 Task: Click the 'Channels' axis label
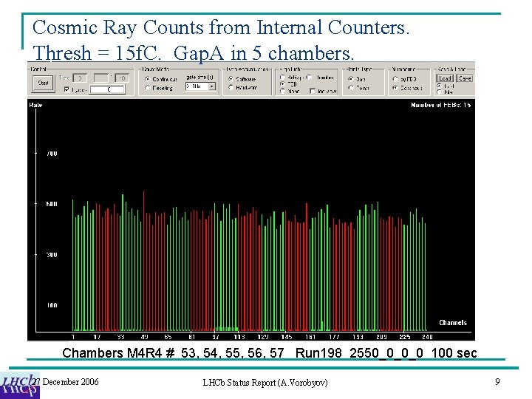(x=453, y=323)
